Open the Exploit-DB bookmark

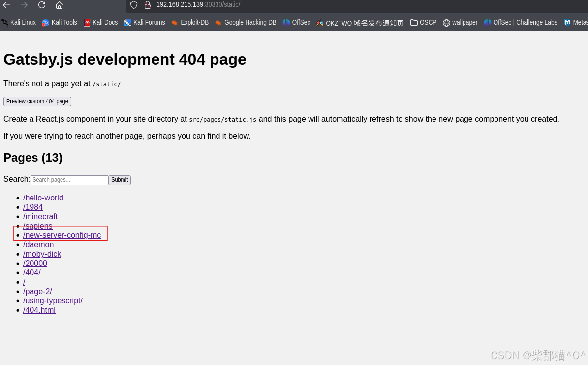click(x=190, y=23)
